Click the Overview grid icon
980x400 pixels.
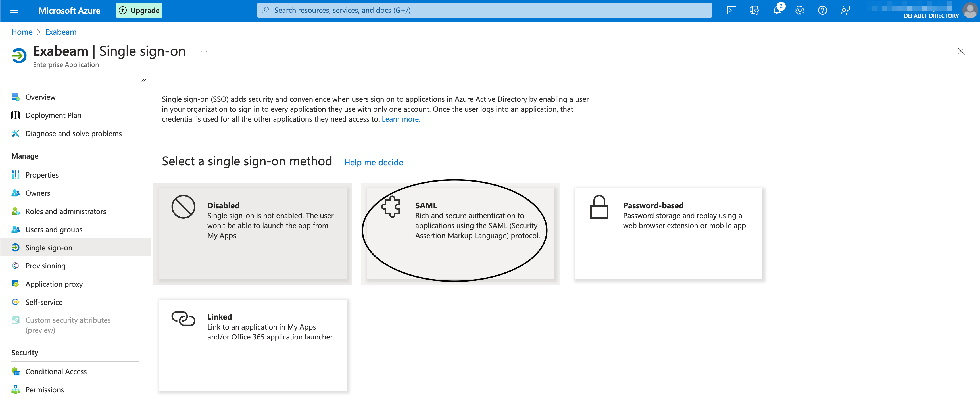click(x=15, y=97)
